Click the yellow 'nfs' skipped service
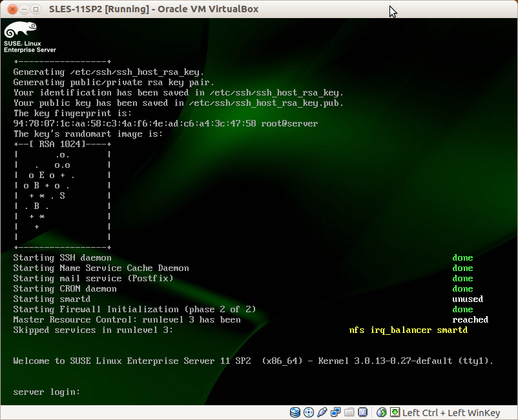 (x=357, y=330)
